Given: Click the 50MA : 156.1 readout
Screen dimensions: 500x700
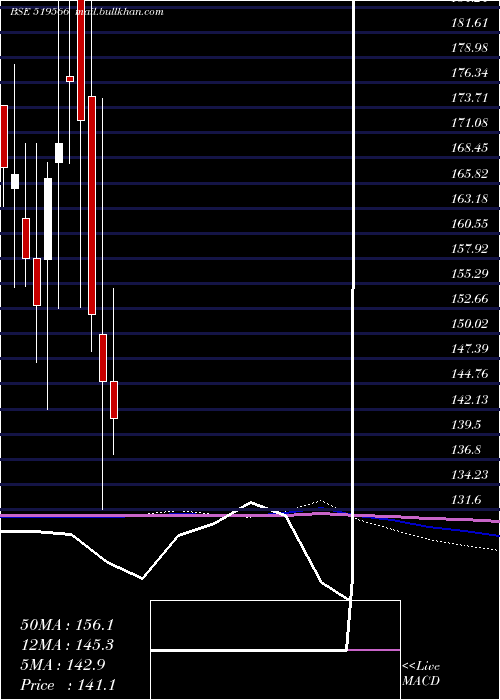Looking at the screenshot, I should (67, 625).
